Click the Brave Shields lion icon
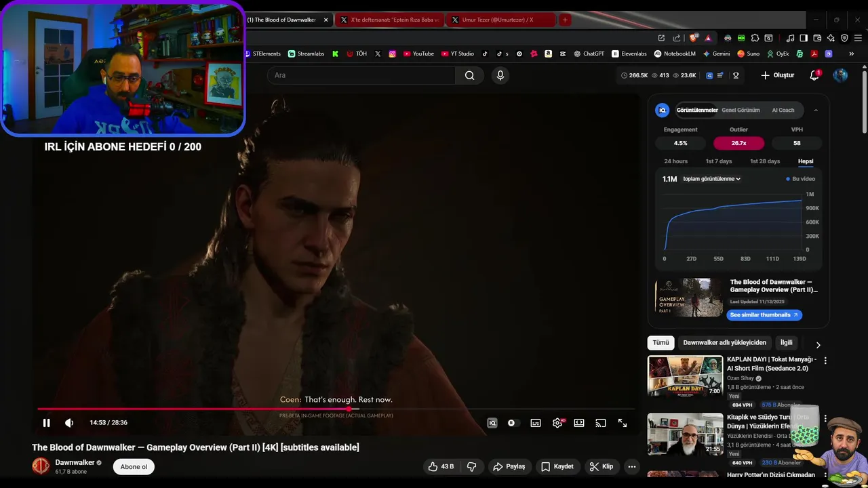Viewport: 868px width, 488px height. [692, 38]
